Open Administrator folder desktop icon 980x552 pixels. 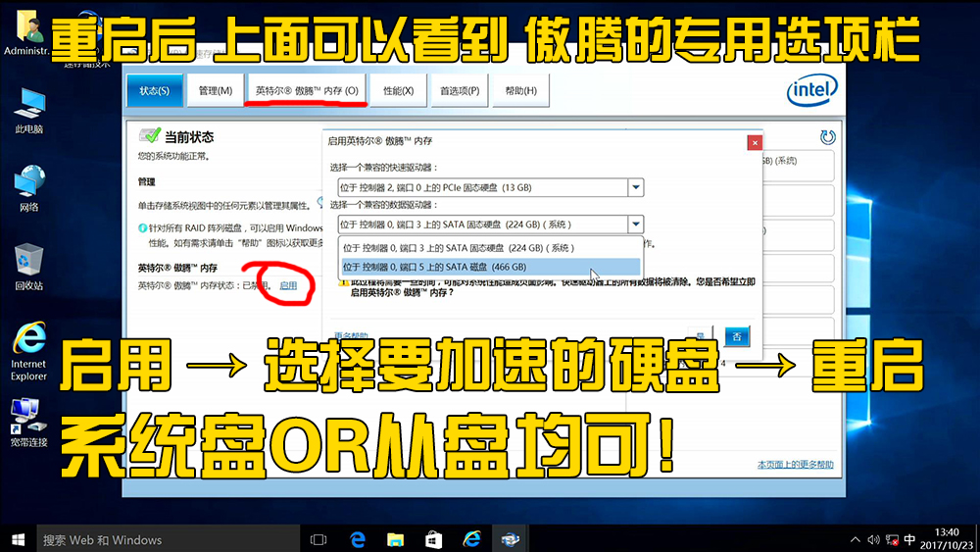[27, 32]
